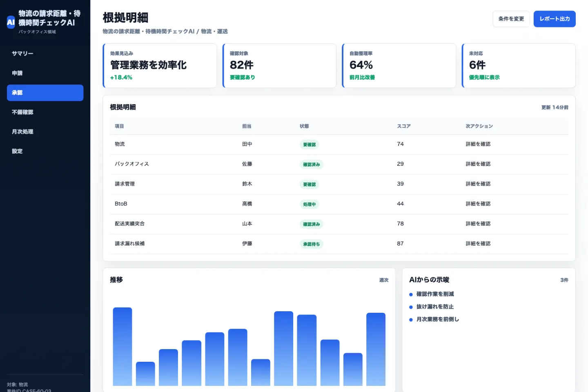The height and width of the screenshot is (392, 588).
Task: Select the 確認対象 82件 summary card
Action: pyautogui.click(x=279, y=66)
